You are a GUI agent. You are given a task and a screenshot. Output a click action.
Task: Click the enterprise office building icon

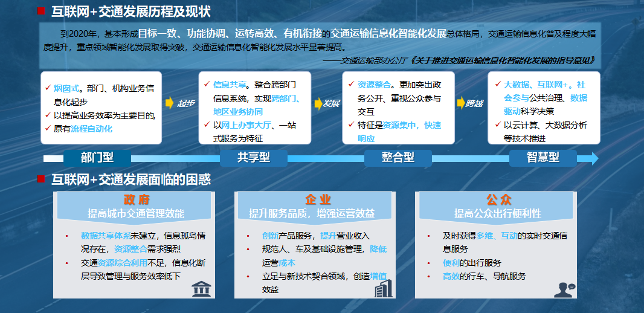(383, 288)
